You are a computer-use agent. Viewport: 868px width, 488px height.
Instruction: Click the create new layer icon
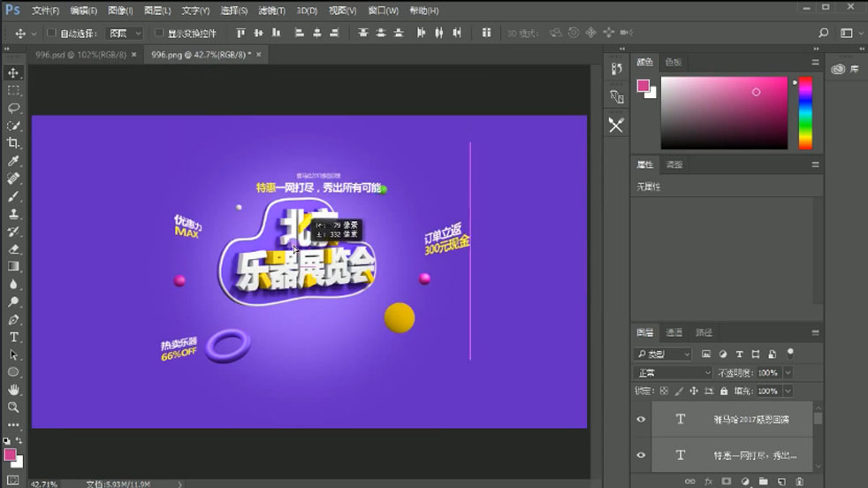click(781, 481)
